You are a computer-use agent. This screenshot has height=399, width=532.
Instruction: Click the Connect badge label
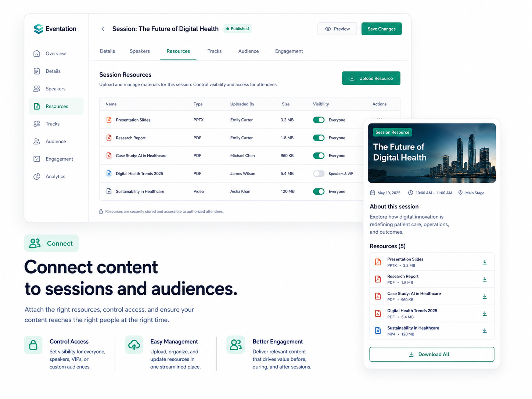click(x=51, y=244)
